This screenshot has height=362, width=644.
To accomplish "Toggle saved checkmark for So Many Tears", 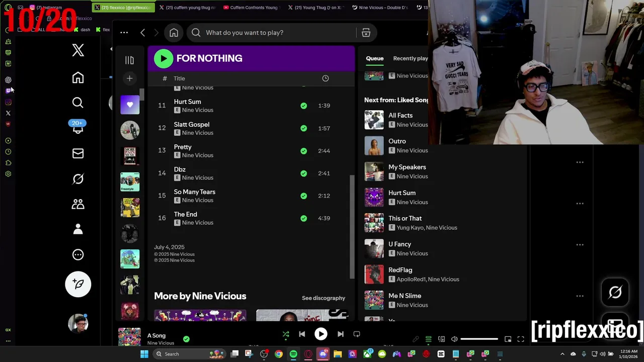I will 303,196.
